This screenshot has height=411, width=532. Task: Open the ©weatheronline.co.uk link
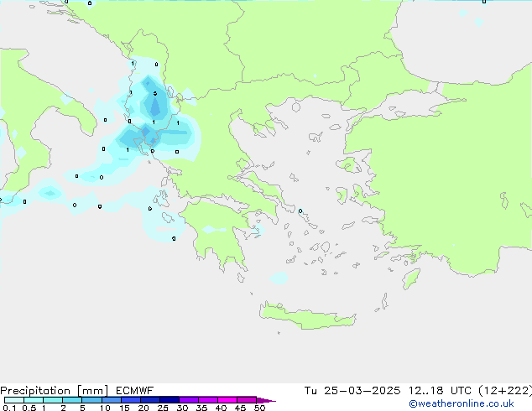point(462,403)
